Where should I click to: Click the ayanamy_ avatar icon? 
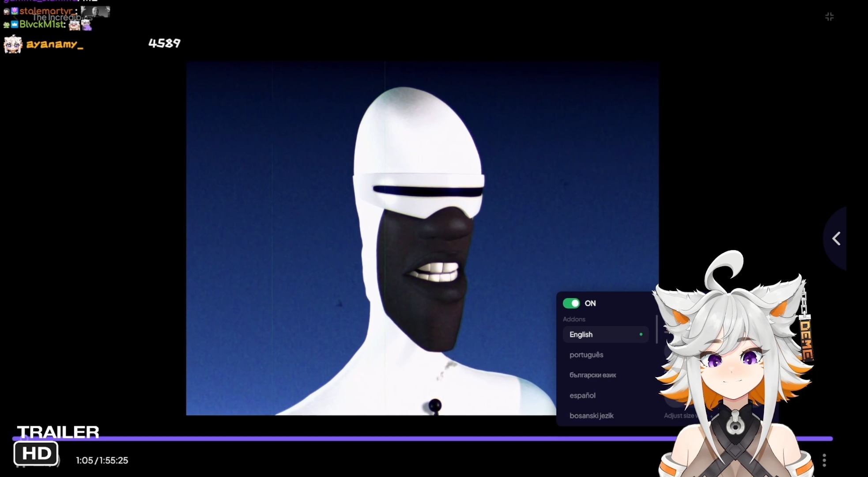coord(13,44)
